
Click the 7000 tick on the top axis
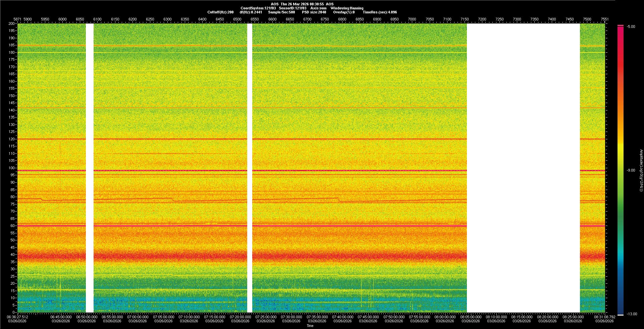[412, 19]
